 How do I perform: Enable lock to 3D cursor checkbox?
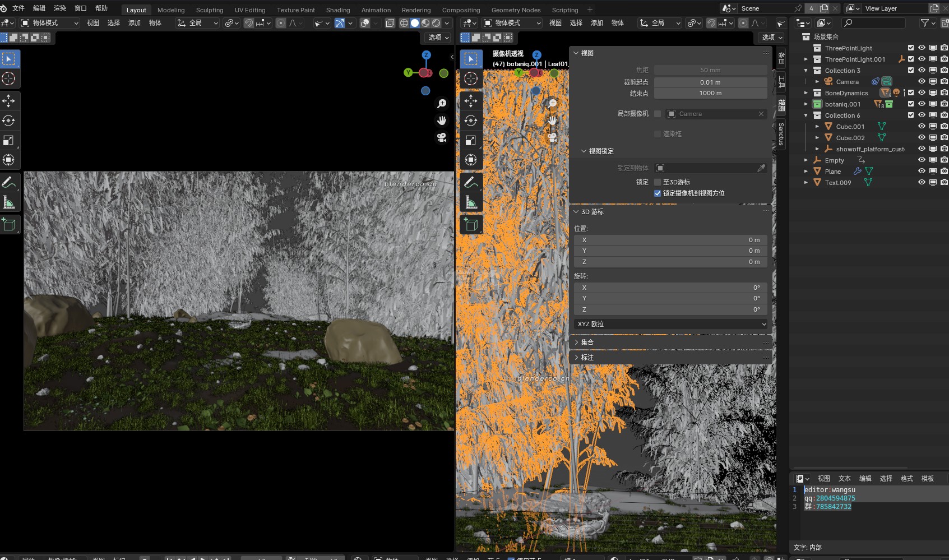pyautogui.click(x=658, y=182)
